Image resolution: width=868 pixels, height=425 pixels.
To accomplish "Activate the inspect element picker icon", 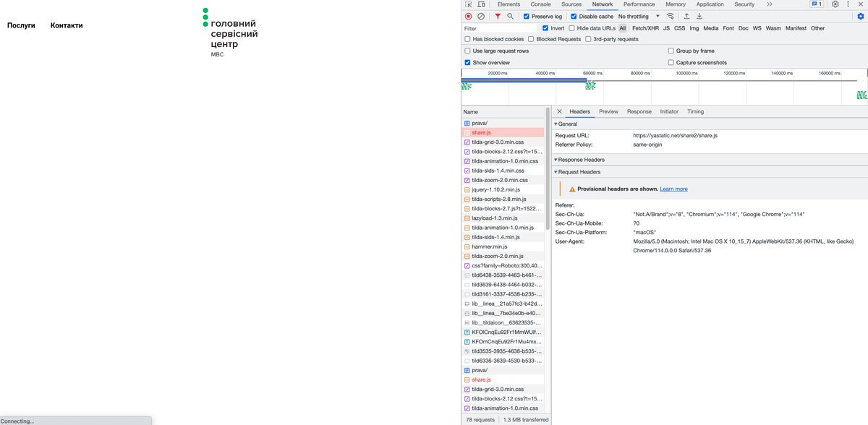I will tap(468, 4).
